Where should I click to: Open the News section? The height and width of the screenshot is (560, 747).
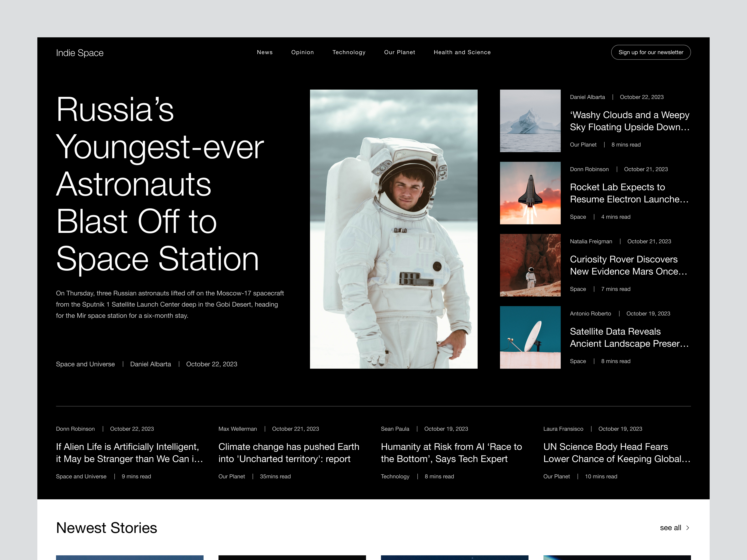click(265, 52)
